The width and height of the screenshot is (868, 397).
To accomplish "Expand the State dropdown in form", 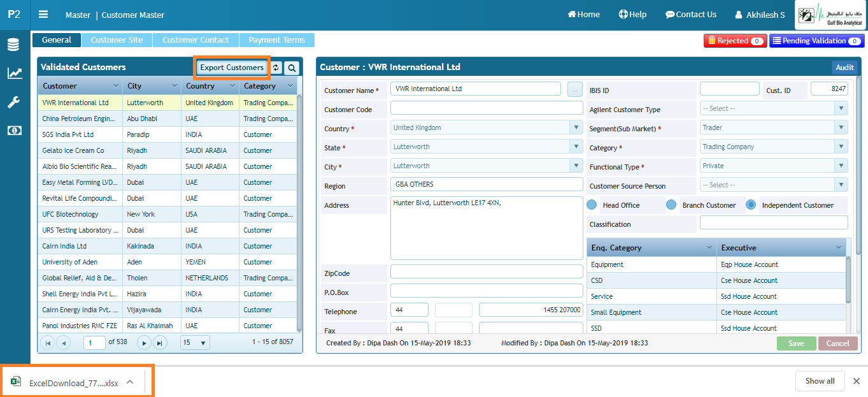I will coord(576,147).
